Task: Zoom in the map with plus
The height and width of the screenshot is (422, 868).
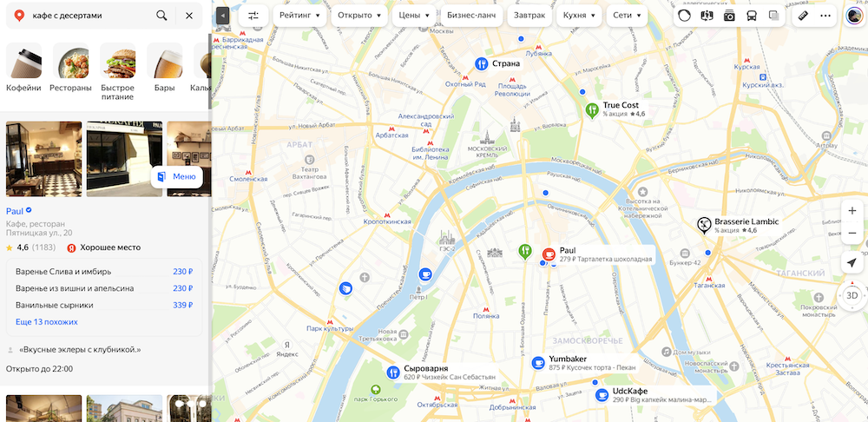Action: (852, 211)
